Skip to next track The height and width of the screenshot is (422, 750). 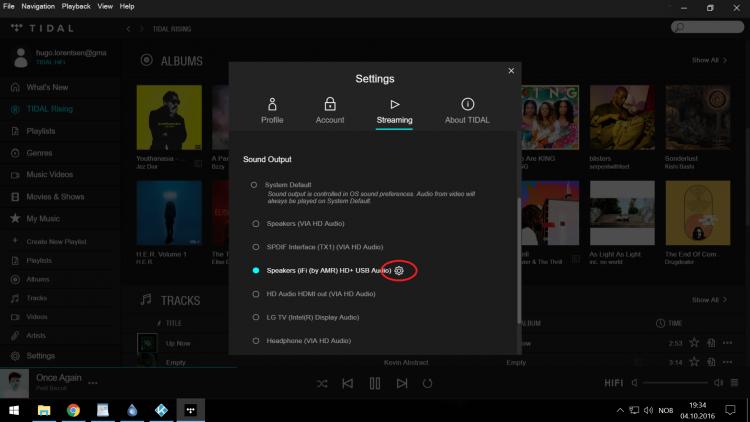pos(402,383)
